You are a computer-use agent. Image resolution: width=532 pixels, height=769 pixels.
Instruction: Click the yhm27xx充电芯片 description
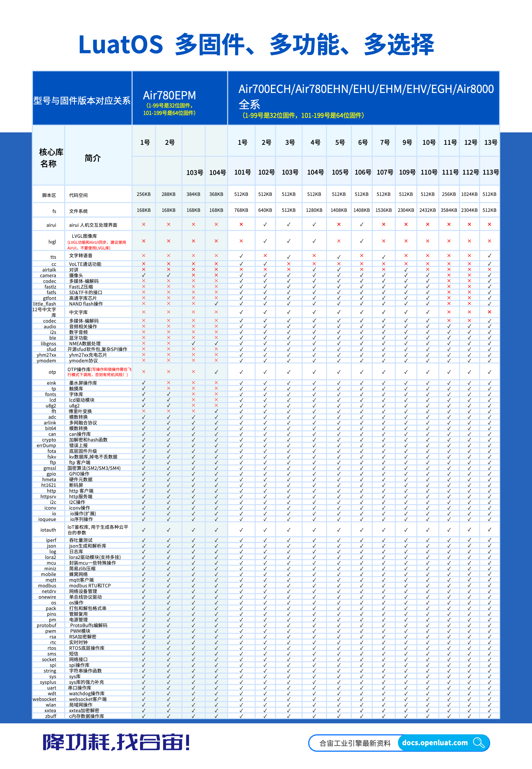pyautogui.click(x=88, y=355)
